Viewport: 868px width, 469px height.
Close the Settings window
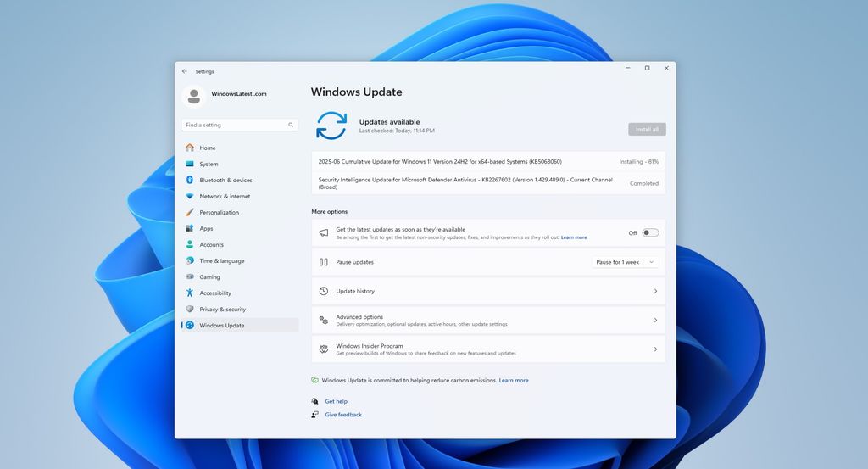tap(666, 68)
